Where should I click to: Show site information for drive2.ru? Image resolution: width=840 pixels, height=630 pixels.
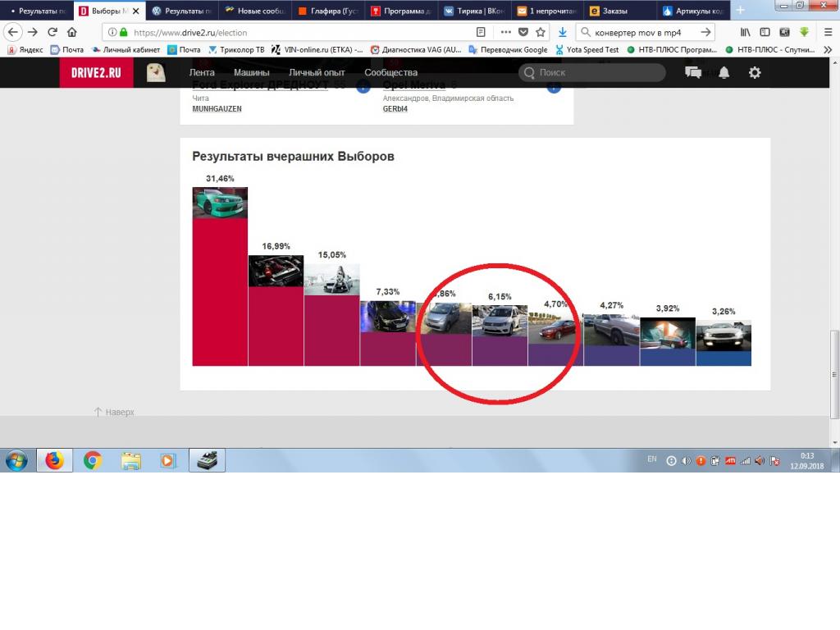pos(112,32)
